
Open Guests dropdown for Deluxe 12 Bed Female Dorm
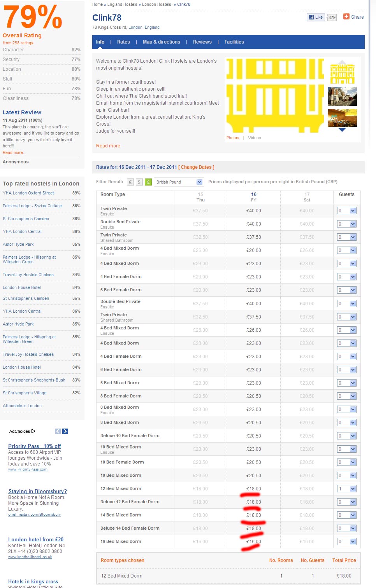tap(347, 502)
